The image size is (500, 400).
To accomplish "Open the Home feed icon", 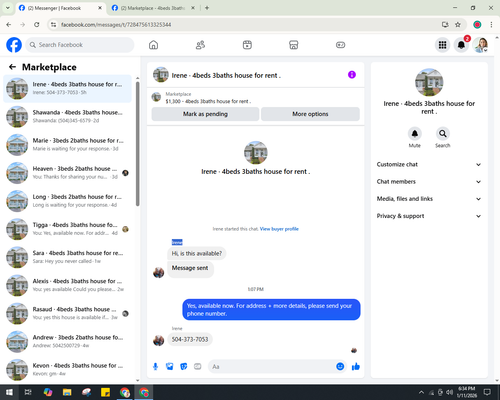I will point(153,45).
